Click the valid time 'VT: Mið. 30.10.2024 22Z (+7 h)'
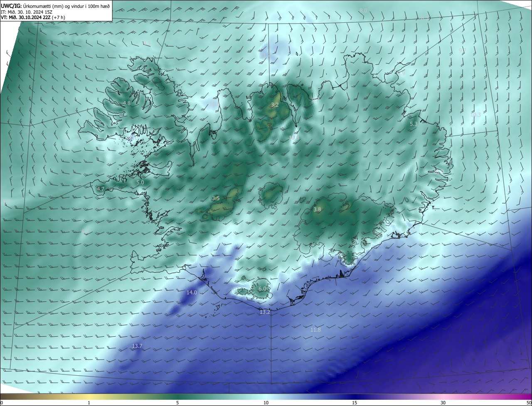Screen dimensions: 532x406 click(x=33, y=17)
